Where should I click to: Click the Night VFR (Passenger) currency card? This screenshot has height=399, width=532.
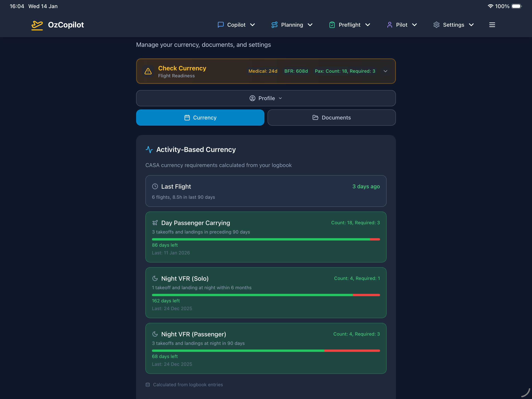click(x=266, y=349)
